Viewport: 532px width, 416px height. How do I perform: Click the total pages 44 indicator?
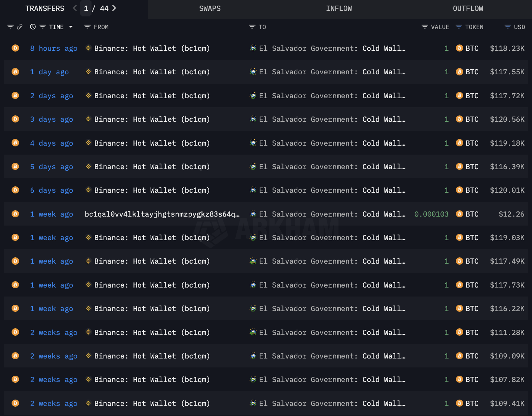coord(104,8)
